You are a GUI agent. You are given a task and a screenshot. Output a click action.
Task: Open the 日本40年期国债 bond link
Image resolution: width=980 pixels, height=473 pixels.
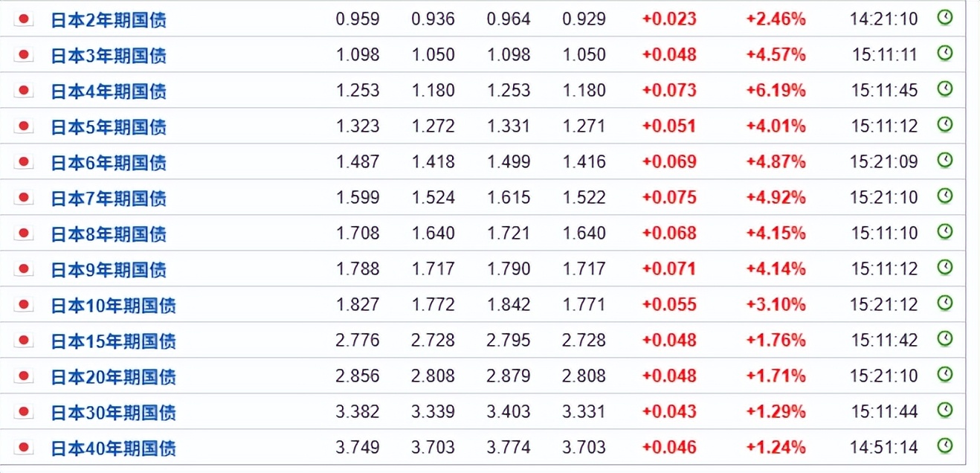(x=113, y=448)
